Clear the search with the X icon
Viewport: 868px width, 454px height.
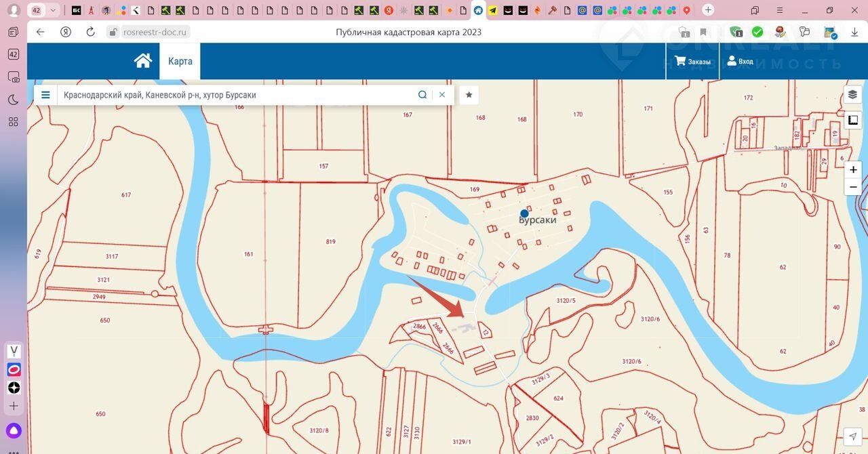pos(442,95)
